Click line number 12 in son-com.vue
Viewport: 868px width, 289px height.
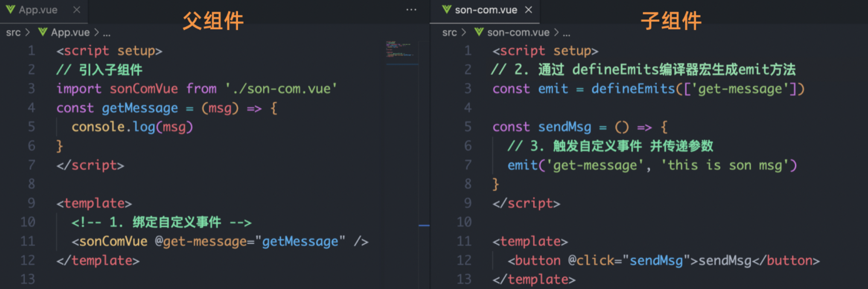click(x=464, y=260)
